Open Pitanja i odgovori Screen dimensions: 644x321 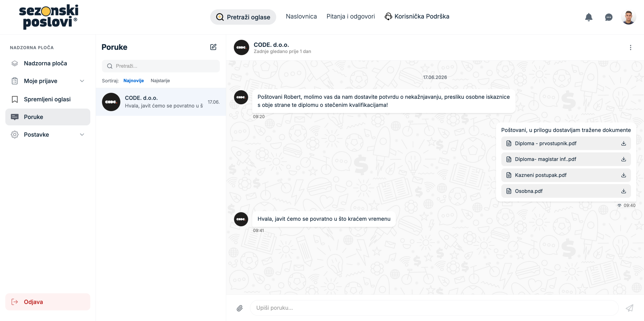pyautogui.click(x=350, y=16)
